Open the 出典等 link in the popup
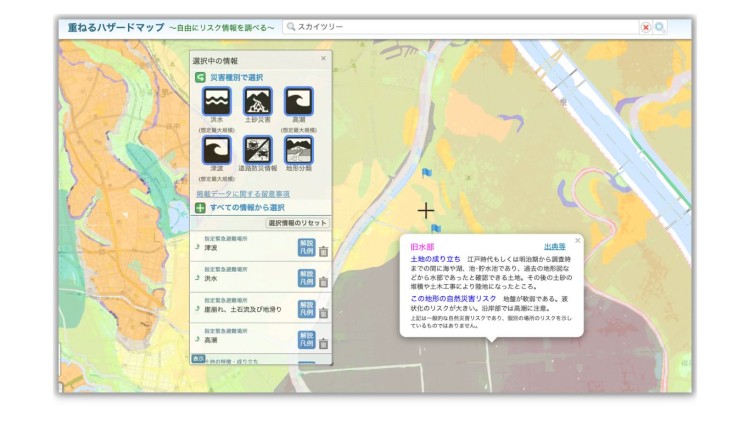 (555, 247)
